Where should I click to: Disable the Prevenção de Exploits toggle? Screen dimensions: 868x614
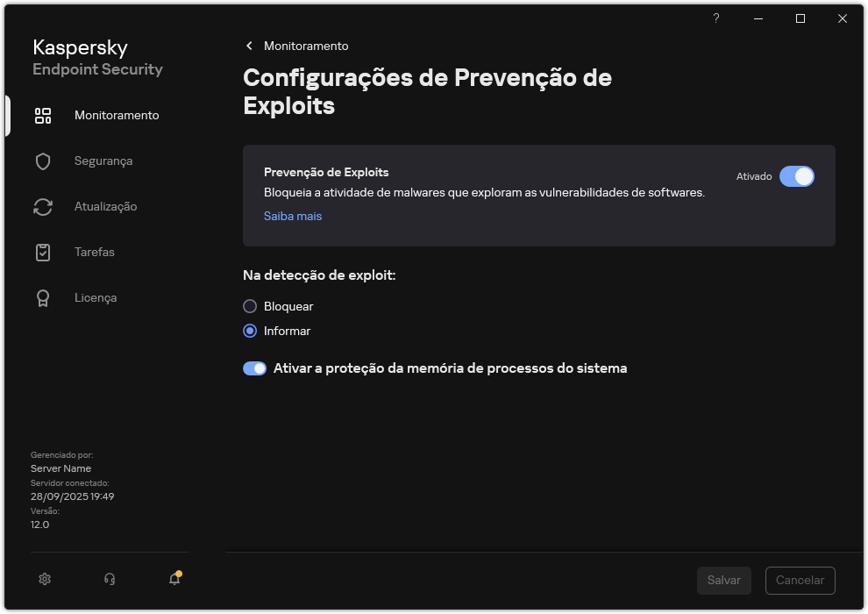pos(797,176)
